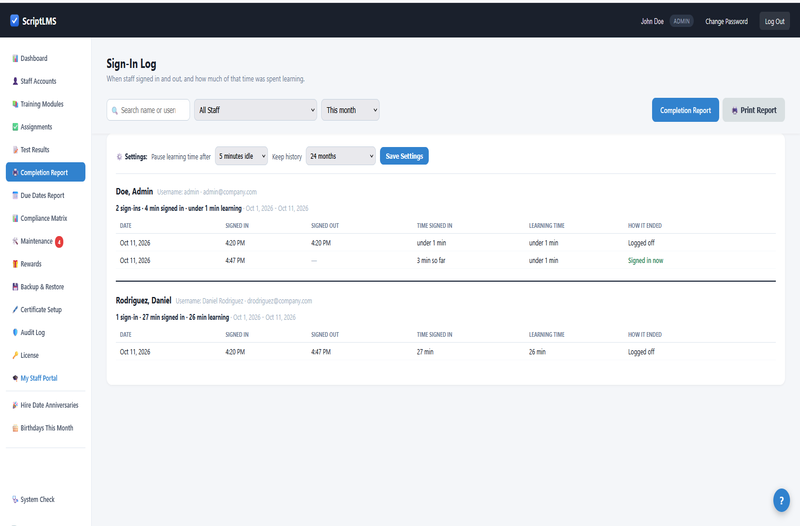This screenshot has height=526, width=800.
Task: Click the Settings gear icon
Action: 119,157
